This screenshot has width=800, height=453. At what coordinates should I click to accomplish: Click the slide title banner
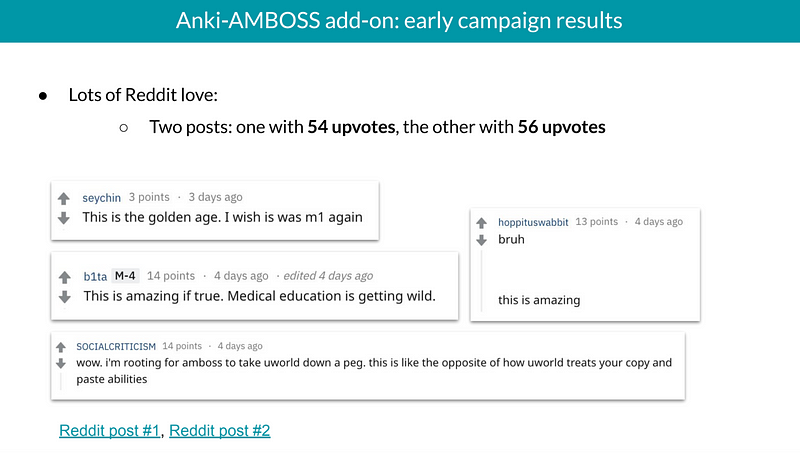click(400, 20)
